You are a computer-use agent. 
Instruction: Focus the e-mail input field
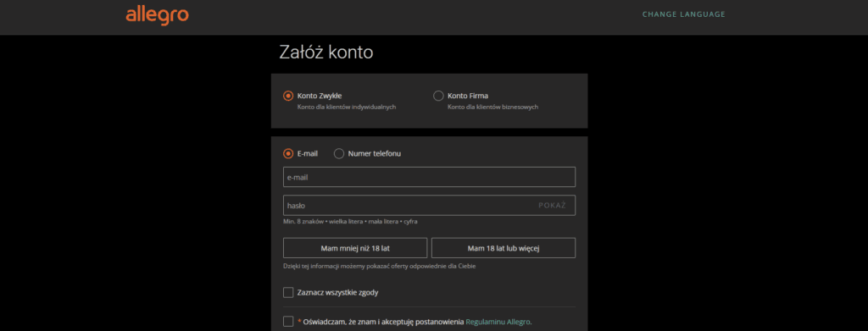pyautogui.click(x=429, y=177)
